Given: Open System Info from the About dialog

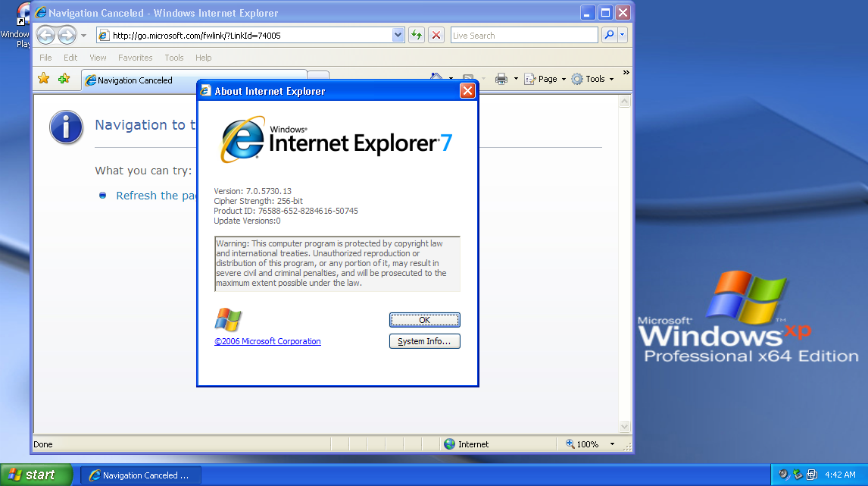Looking at the screenshot, I should pyautogui.click(x=425, y=341).
